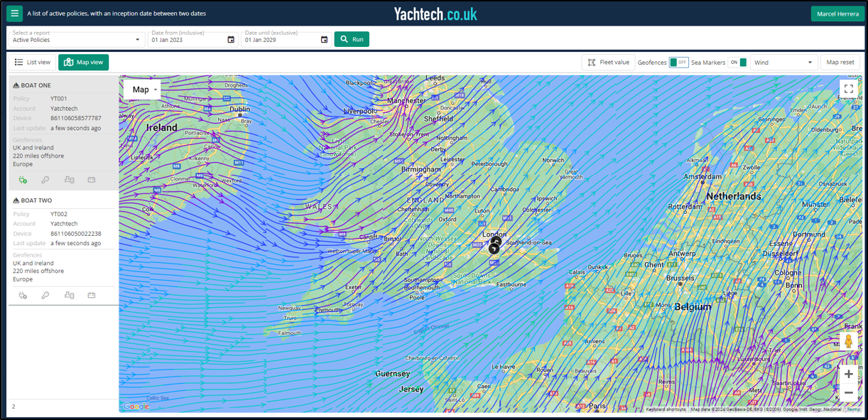Open the Select a report dropdown
The height and width of the screenshot is (420, 868).
coord(76,40)
